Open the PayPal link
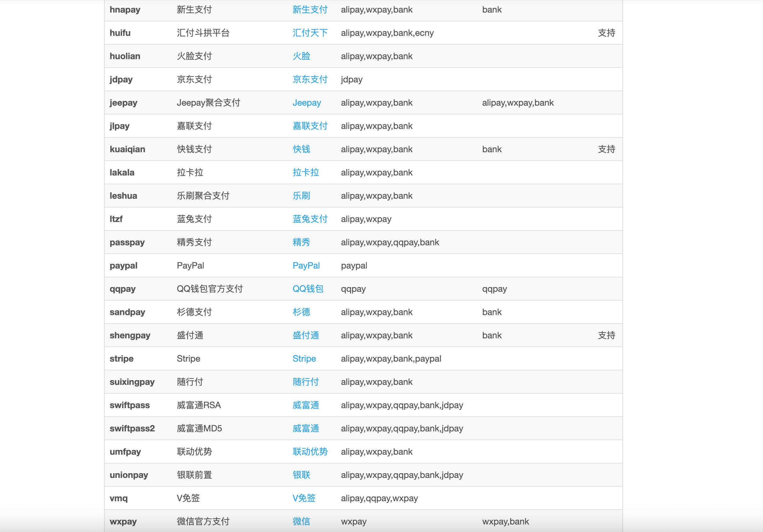Viewport: 763px width, 532px height. pos(306,265)
